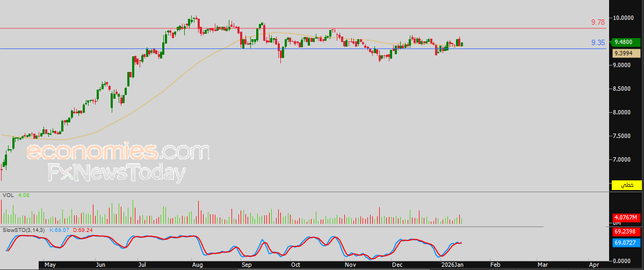This screenshot has height=270, width=644.
Task: Click the Apr label on time axis
Action: coord(594,265)
